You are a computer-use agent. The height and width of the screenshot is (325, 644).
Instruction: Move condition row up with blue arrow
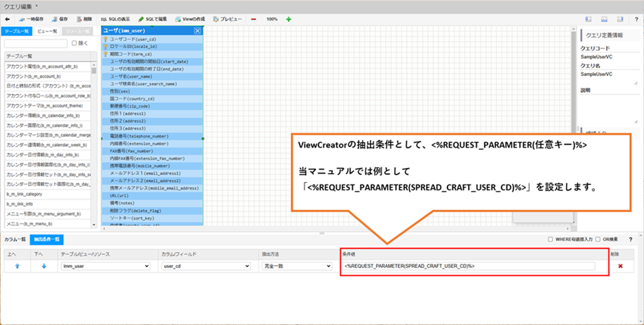17,266
